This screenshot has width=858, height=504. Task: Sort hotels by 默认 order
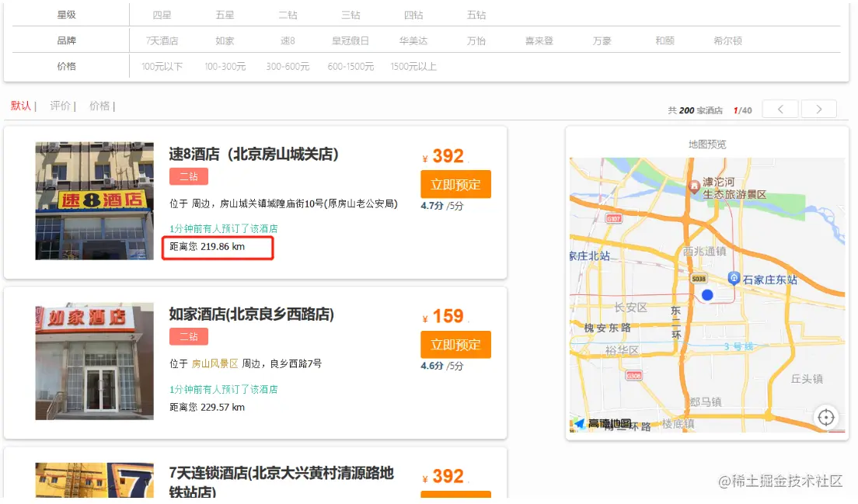(x=21, y=106)
